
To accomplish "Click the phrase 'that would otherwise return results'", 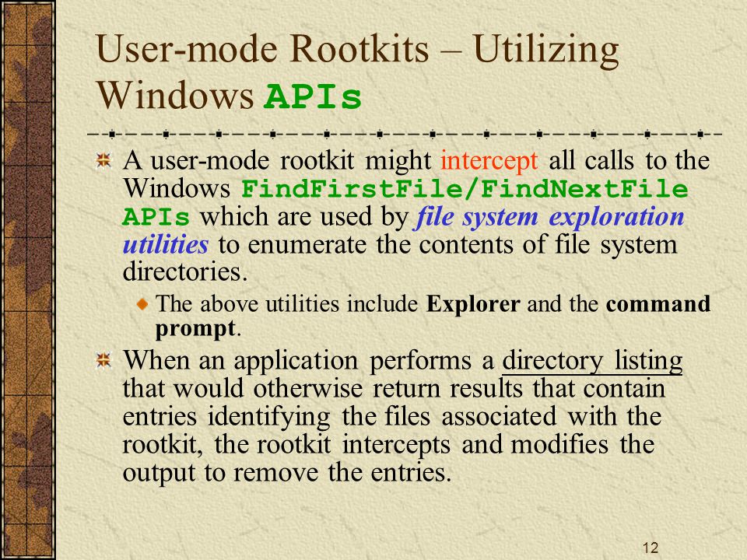I will [x=322, y=388].
